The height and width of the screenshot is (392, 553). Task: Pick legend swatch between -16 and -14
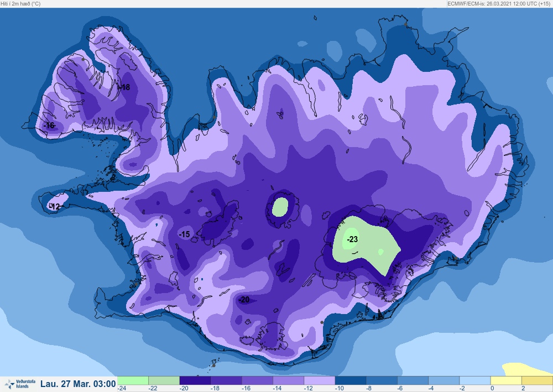[x=257, y=380]
